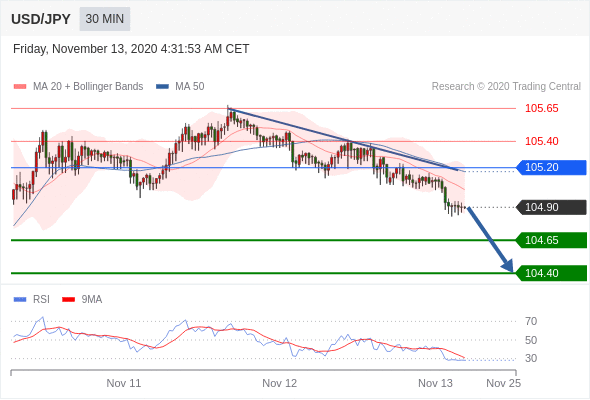This screenshot has height=400, width=590.
Task: Click the Nov 25 date axis label
Action: tap(503, 383)
